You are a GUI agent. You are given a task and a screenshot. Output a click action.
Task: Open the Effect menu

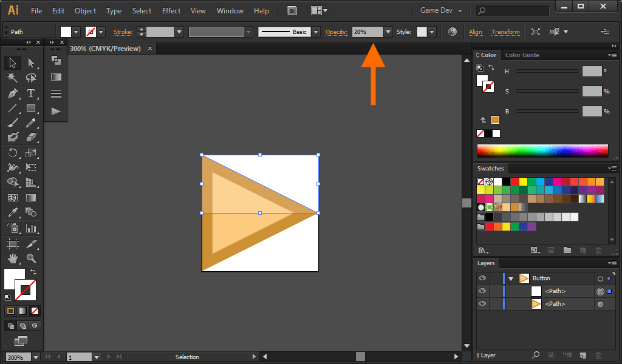click(171, 10)
